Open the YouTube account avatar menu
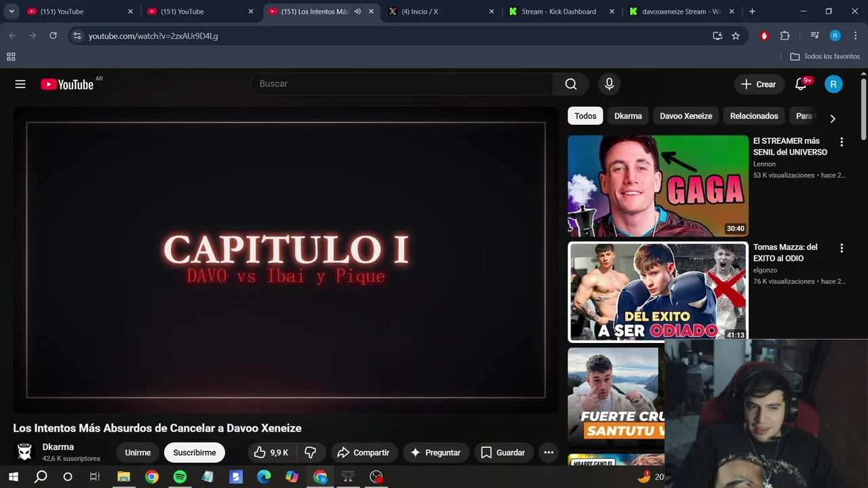This screenshot has width=868, height=488. click(833, 84)
